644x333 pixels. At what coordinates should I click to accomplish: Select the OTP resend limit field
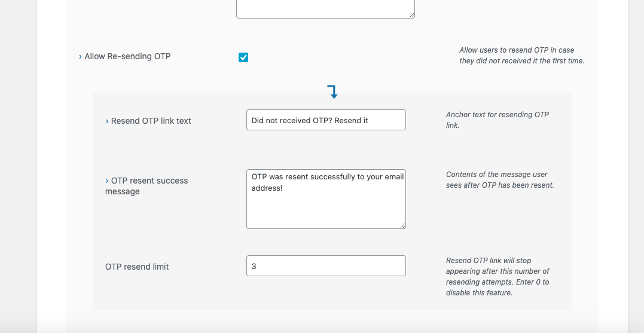coord(326,266)
